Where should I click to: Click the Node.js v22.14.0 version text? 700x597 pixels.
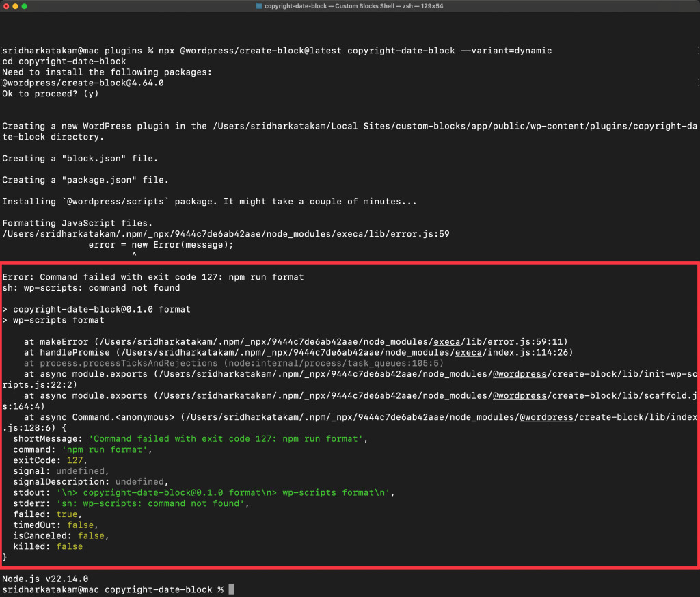click(x=45, y=579)
